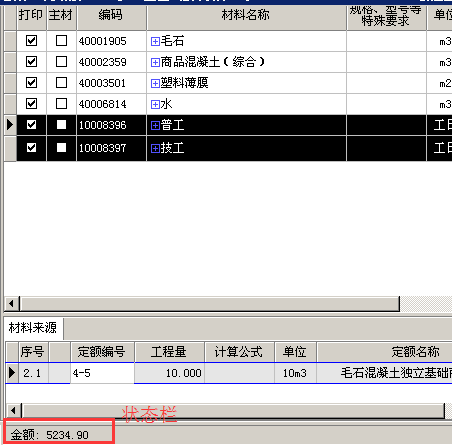Uncheck print box for 40001905
This screenshot has width=452, height=445.
click(31, 41)
